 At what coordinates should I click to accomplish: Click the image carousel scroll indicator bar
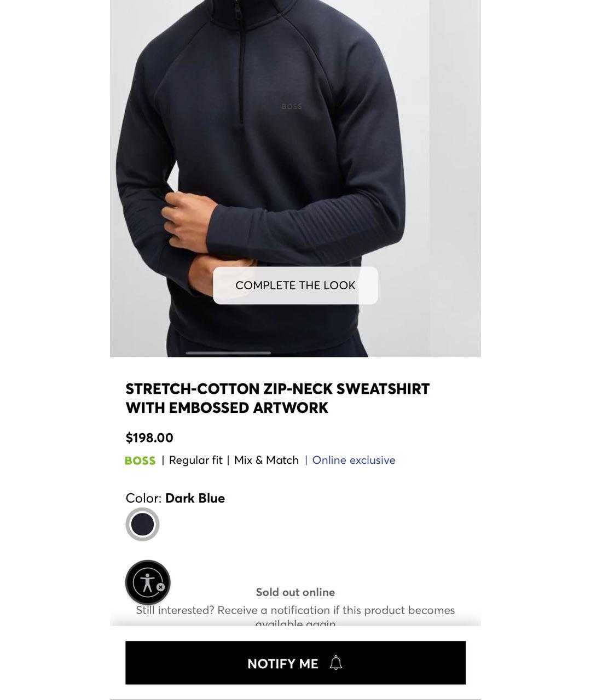click(228, 353)
